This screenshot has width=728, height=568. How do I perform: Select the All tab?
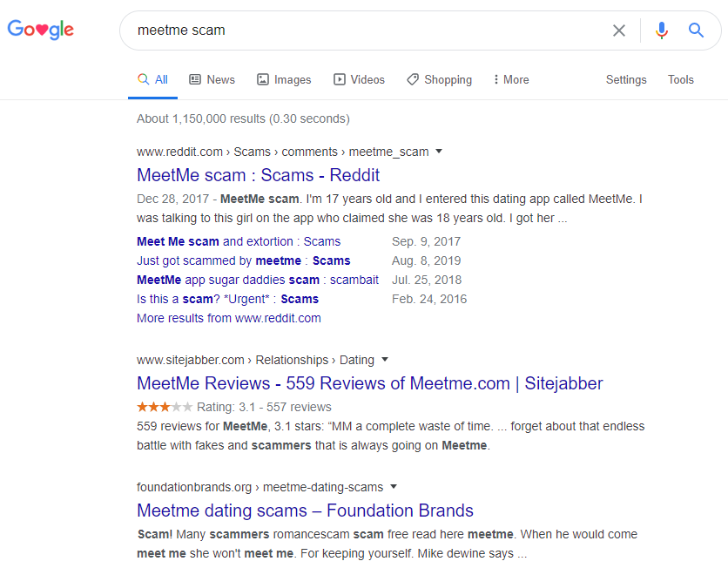click(152, 79)
